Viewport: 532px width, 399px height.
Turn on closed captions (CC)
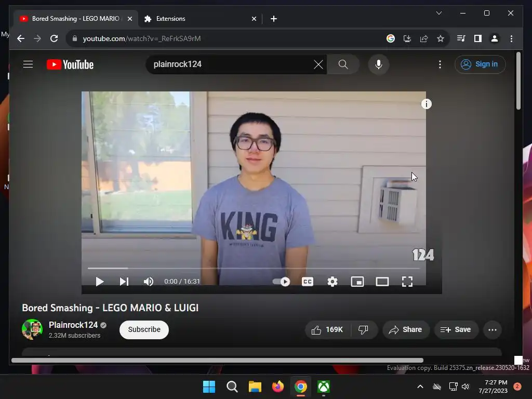[308, 282]
